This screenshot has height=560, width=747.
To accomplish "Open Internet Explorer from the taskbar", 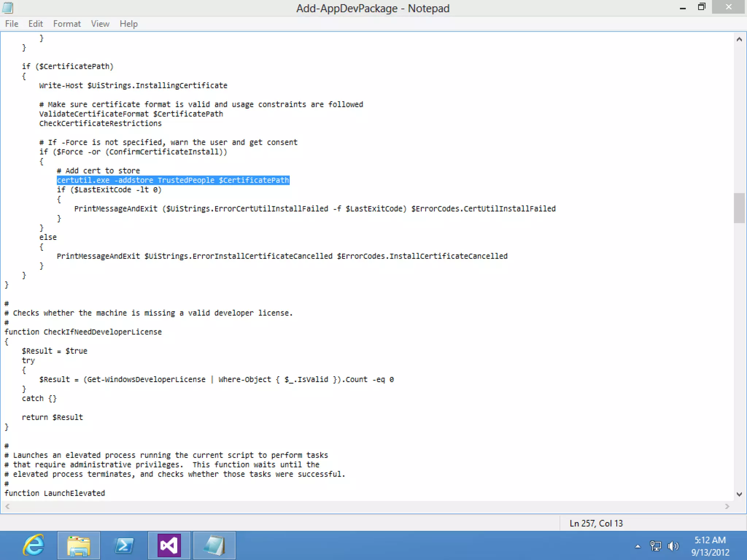I will pos(34,545).
